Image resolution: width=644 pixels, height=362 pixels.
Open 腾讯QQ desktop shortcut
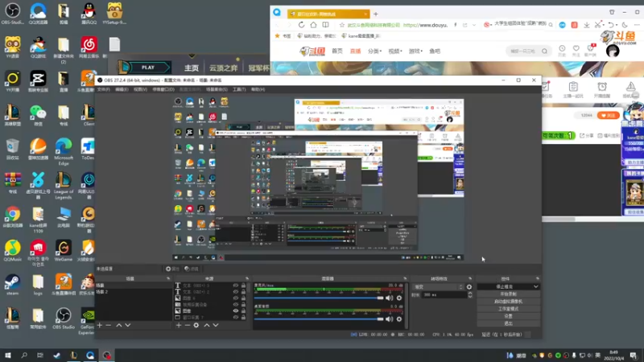point(89,14)
